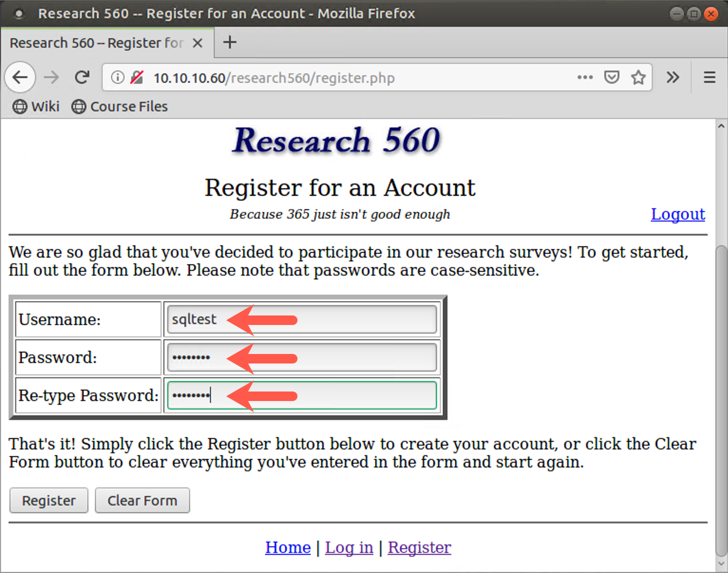Screen dimensions: 728x573
Task: Navigate back to the previous page
Action: [x=20, y=77]
